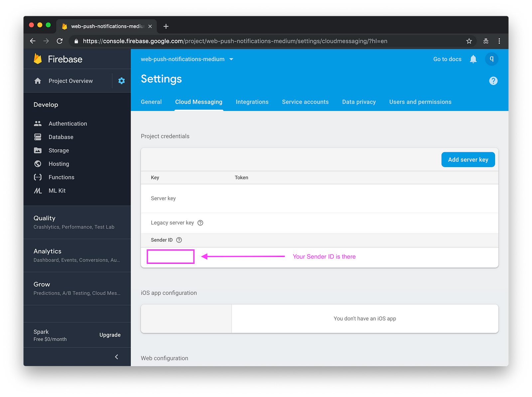The height and width of the screenshot is (397, 532).
Task: Open Project Overview link
Action: 70,81
